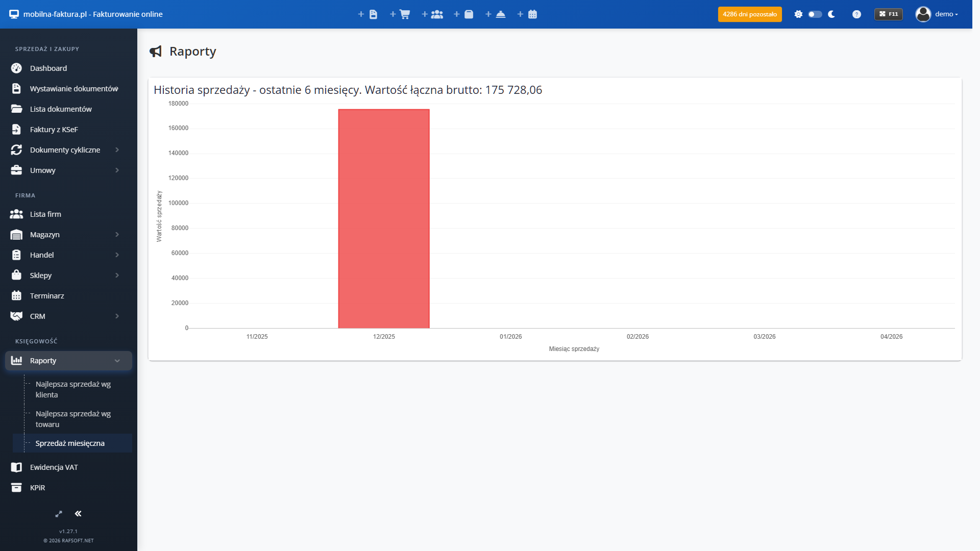Click the F11 fullscreen button

tap(889, 14)
